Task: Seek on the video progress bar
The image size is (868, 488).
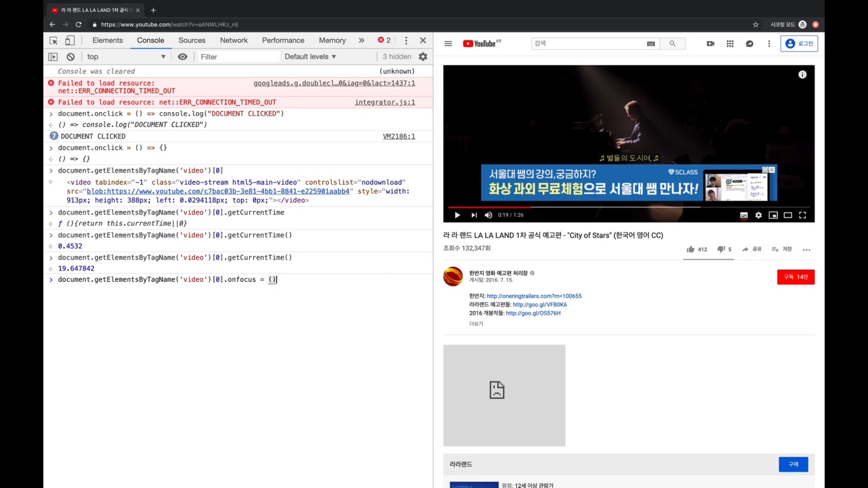Action: point(629,207)
